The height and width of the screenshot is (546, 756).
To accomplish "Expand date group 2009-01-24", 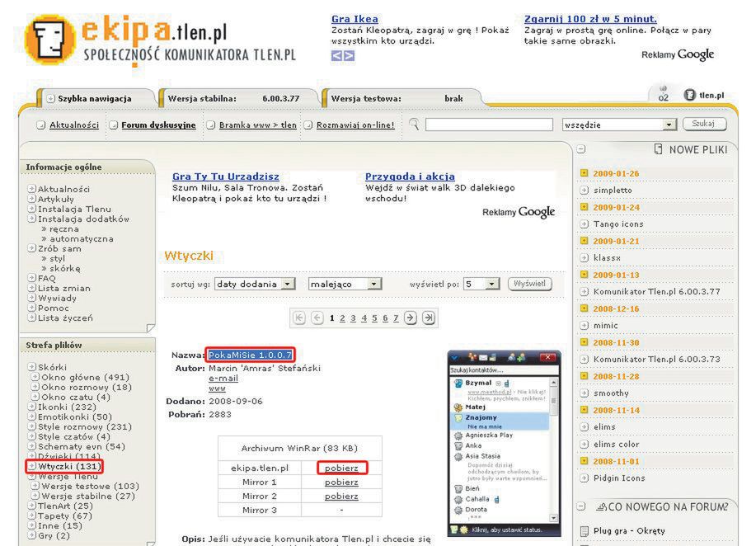I will 585,206.
